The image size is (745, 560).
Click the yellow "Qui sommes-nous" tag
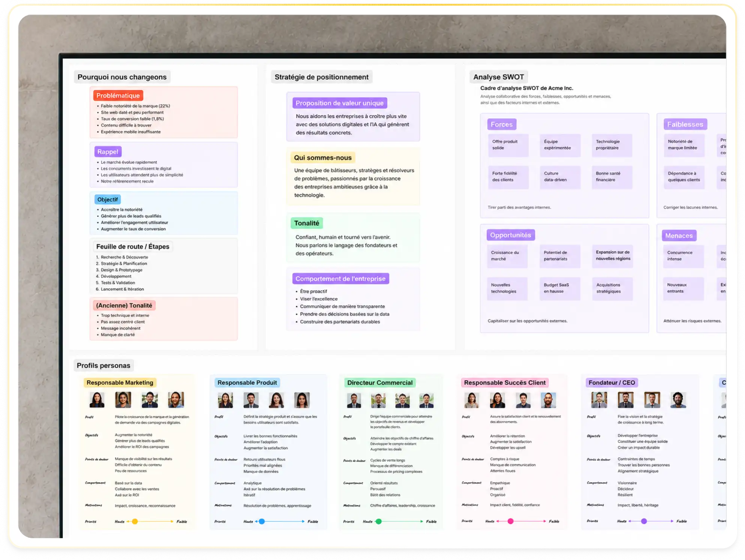point(323,158)
